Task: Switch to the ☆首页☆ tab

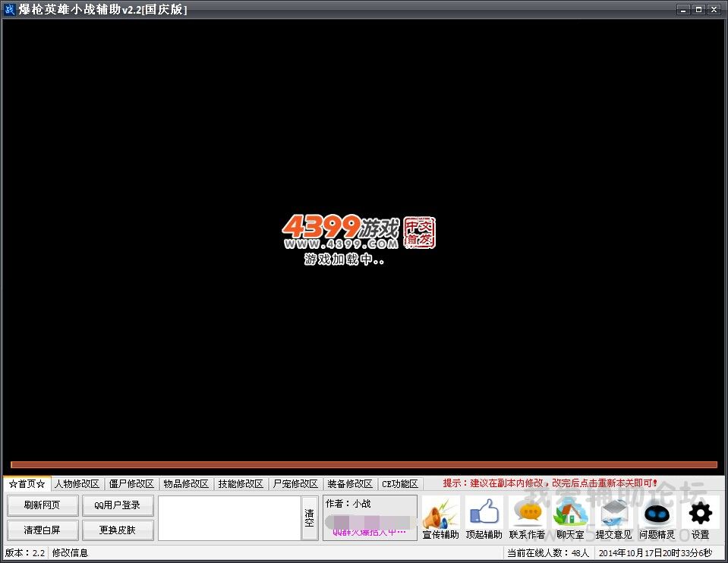Action: click(x=27, y=483)
